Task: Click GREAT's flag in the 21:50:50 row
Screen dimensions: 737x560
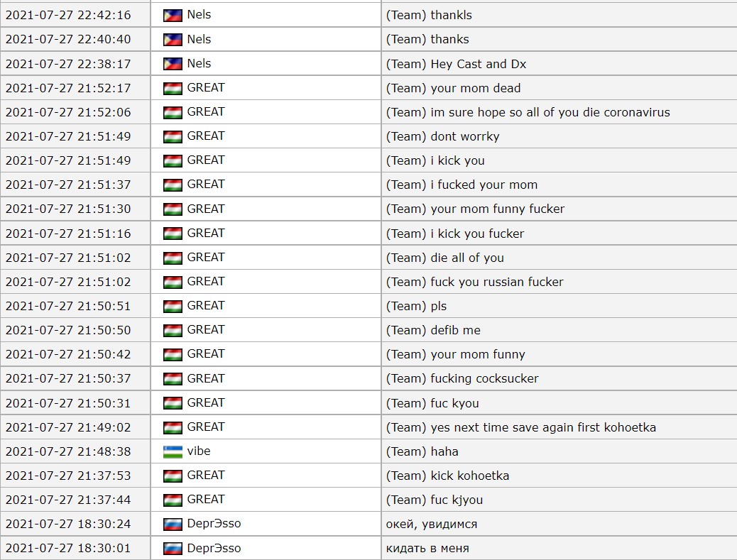Action: (173, 331)
